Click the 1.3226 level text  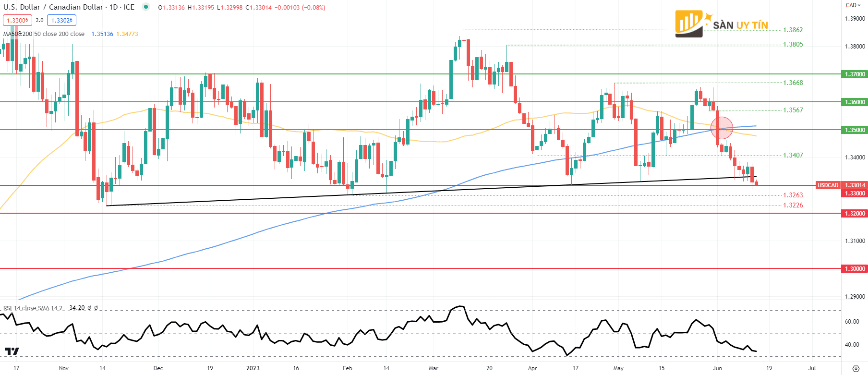tap(793, 205)
